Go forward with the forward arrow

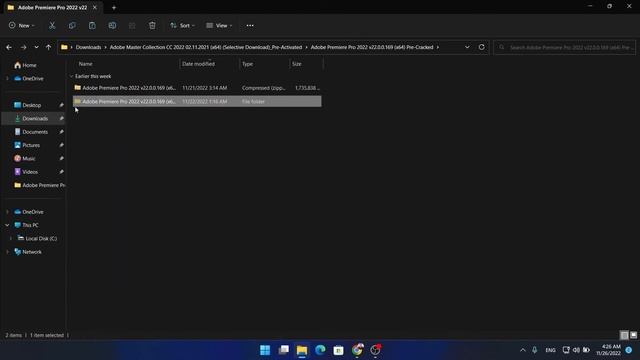pos(23,47)
